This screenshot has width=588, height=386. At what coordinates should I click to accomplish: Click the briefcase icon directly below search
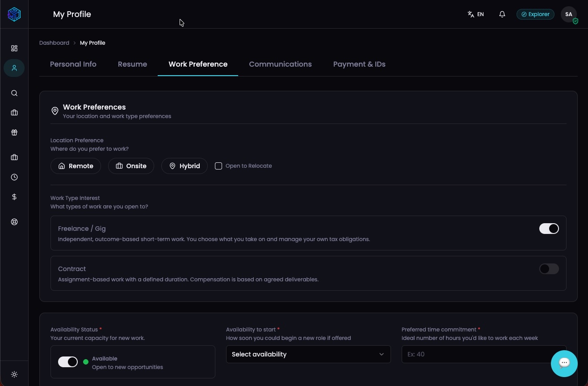pos(14,113)
